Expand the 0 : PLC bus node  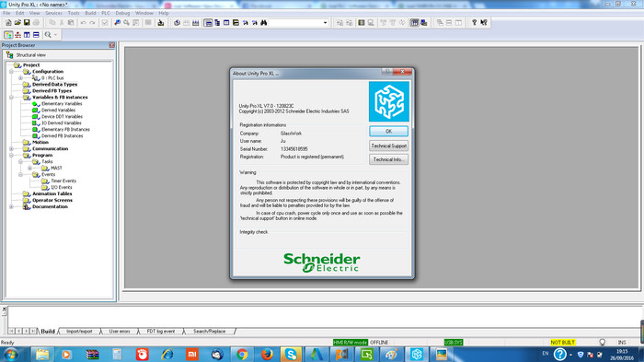coord(20,77)
